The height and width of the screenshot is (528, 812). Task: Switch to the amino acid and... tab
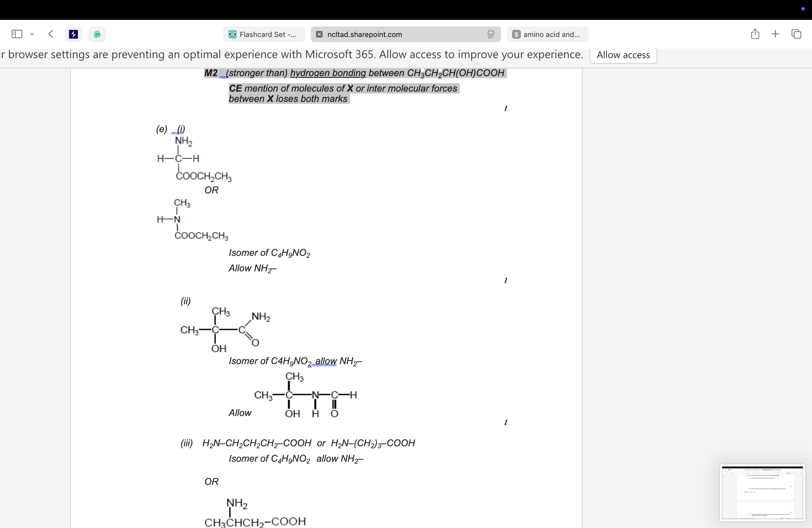(x=548, y=35)
